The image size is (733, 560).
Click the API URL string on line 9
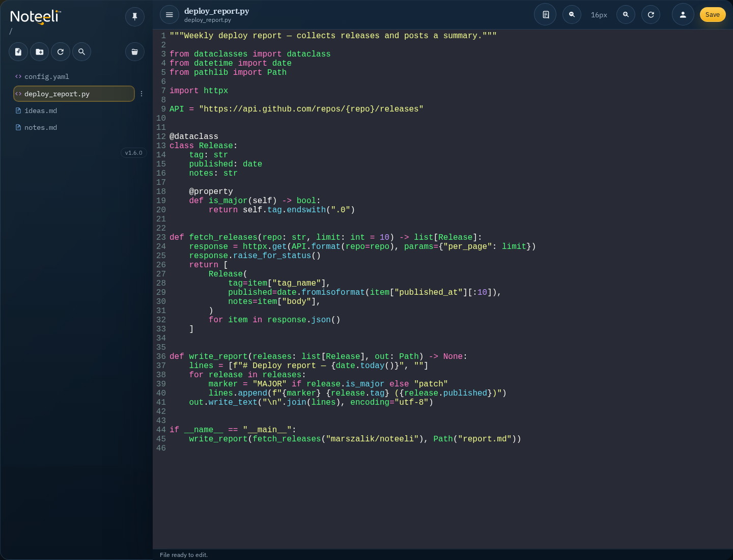point(311,109)
